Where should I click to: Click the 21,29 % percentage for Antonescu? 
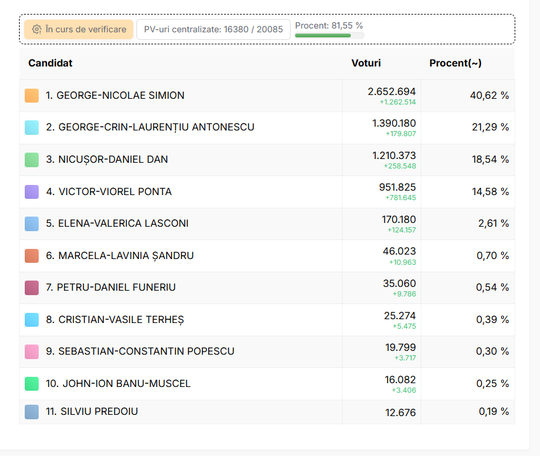[490, 127]
